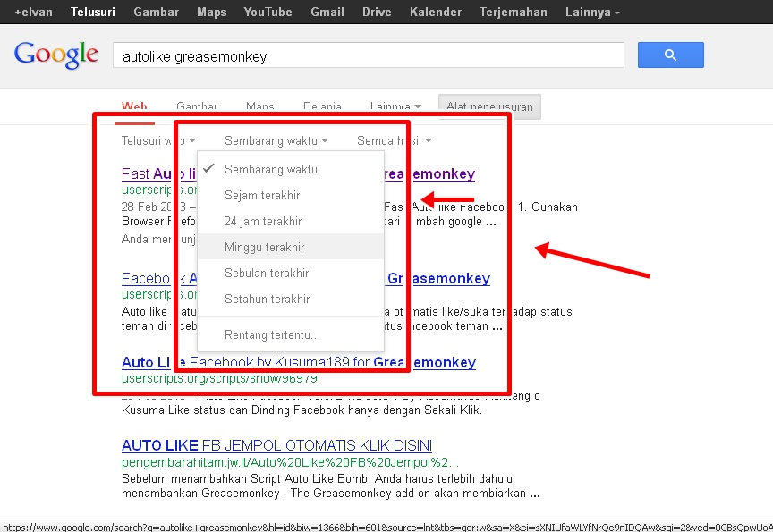Open Maps in the top black bar
The width and height of the screenshot is (773, 532).
tap(211, 12)
